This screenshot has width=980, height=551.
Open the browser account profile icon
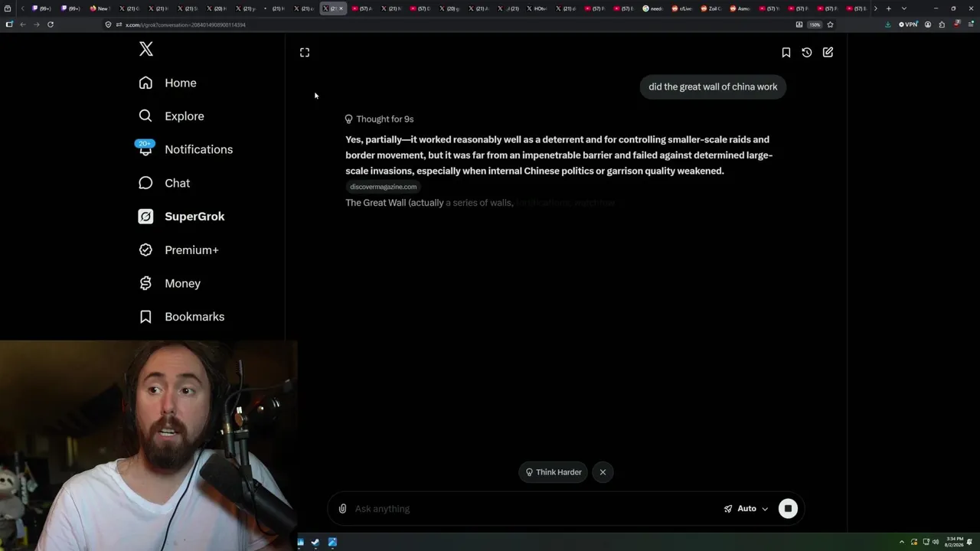(928, 24)
